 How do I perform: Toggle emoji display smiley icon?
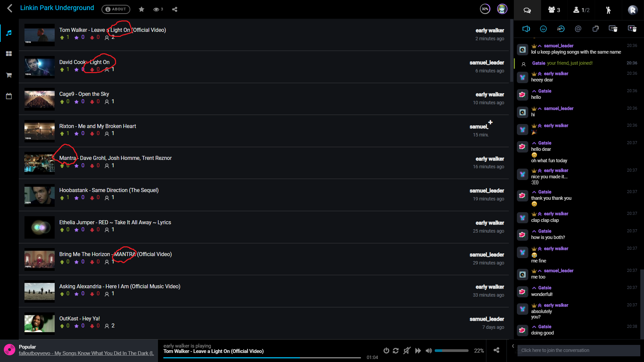pos(543,29)
